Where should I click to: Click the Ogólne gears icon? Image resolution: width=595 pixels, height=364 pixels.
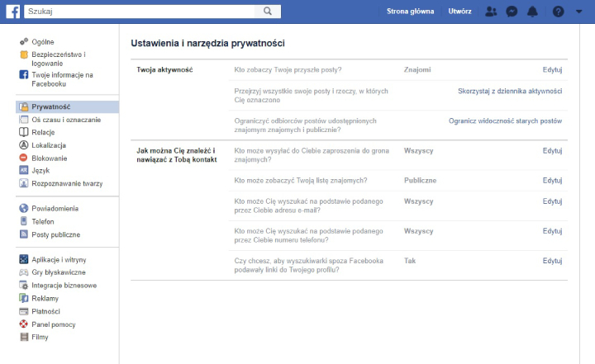pyautogui.click(x=24, y=41)
